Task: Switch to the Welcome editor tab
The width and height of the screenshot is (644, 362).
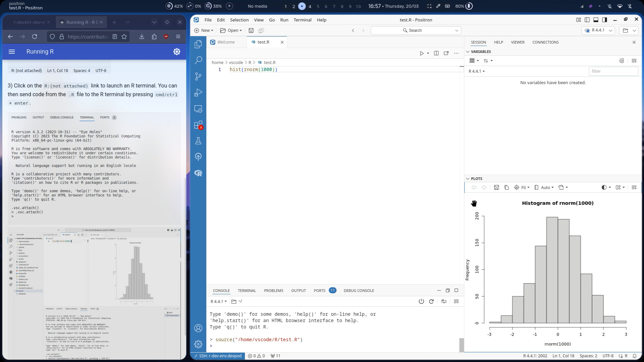Action: pos(226,42)
